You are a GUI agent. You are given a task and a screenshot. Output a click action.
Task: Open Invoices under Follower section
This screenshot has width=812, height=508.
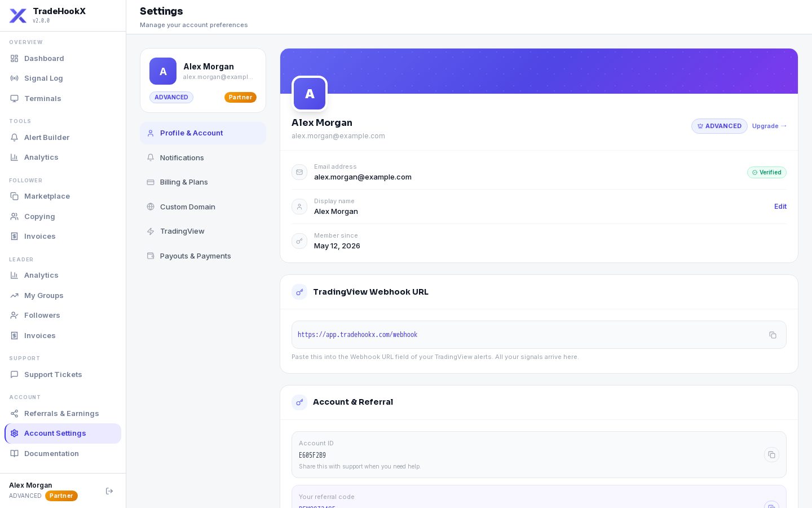63,237
